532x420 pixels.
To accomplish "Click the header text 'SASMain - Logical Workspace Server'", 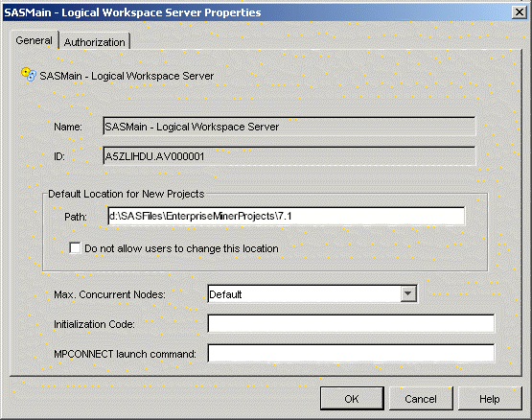I will pyautogui.click(x=127, y=76).
